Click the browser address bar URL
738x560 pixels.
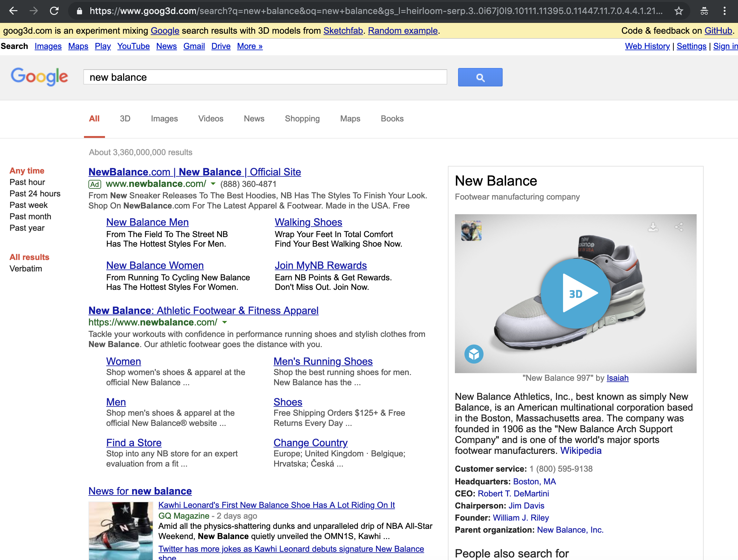coord(376,11)
